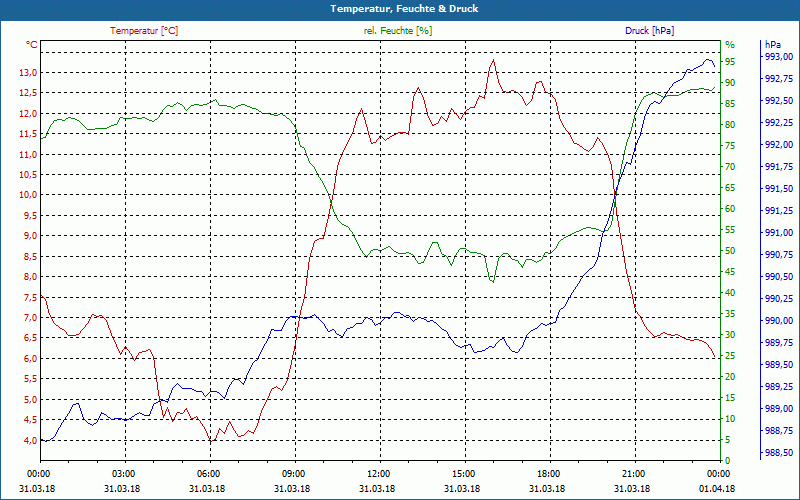Click the 09:00 time axis label
The height and width of the screenshot is (500, 800).
click(293, 473)
